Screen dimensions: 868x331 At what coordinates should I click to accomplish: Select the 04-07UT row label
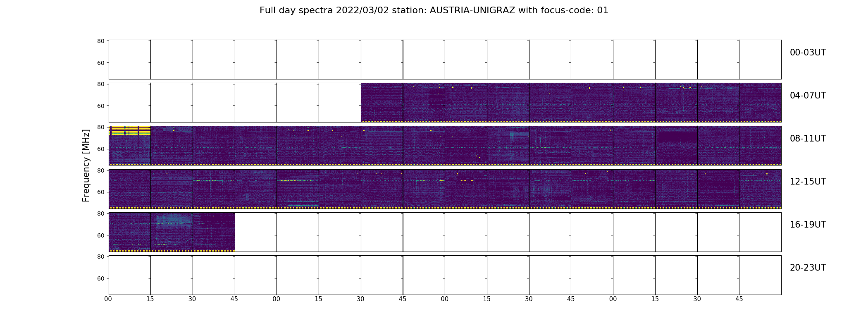(x=808, y=96)
